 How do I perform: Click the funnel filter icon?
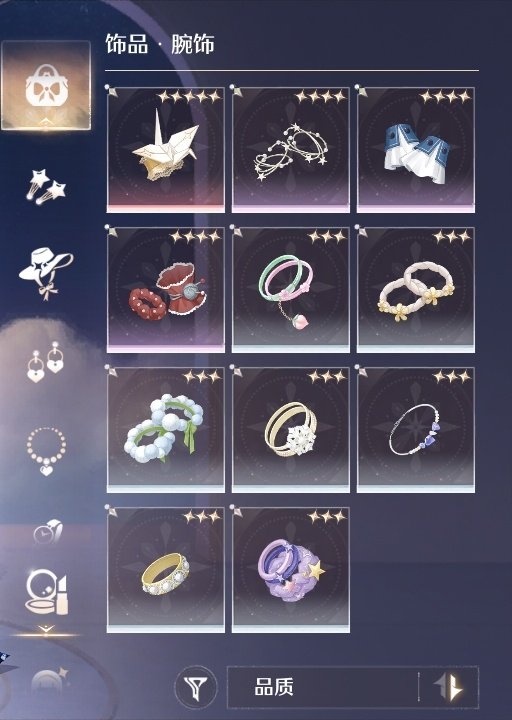click(197, 687)
